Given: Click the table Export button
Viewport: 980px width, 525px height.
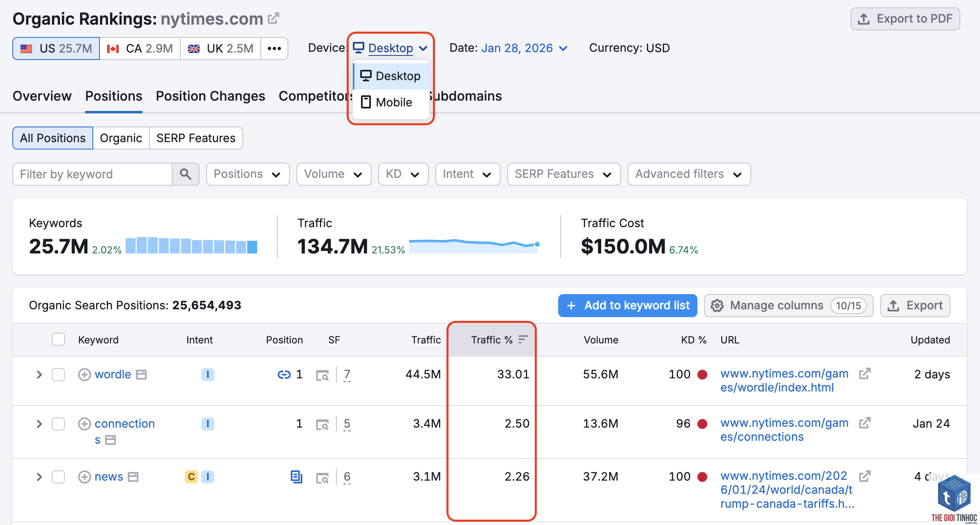Looking at the screenshot, I should 915,306.
